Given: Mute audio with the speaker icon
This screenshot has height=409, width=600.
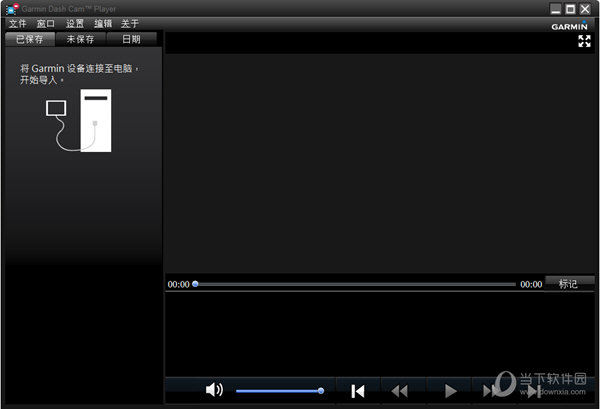Looking at the screenshot, I should pos(214,389).
